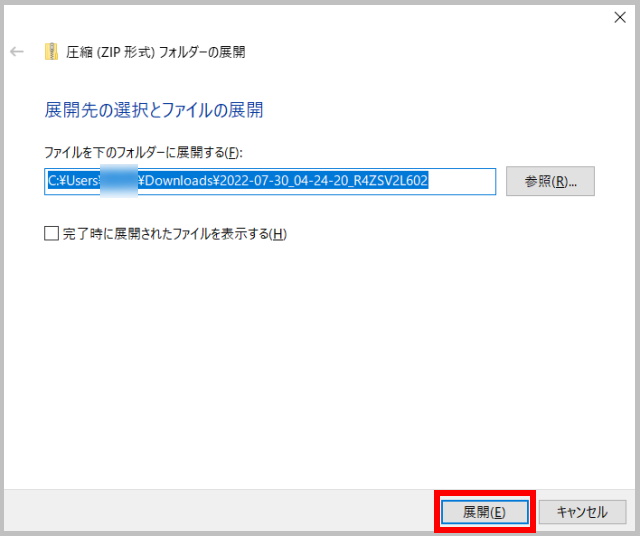This screenshot has height=536, width=640.
Task: Click the ファイルを下のフォルダーに展開する(F) label
Action: pos(144,152)
